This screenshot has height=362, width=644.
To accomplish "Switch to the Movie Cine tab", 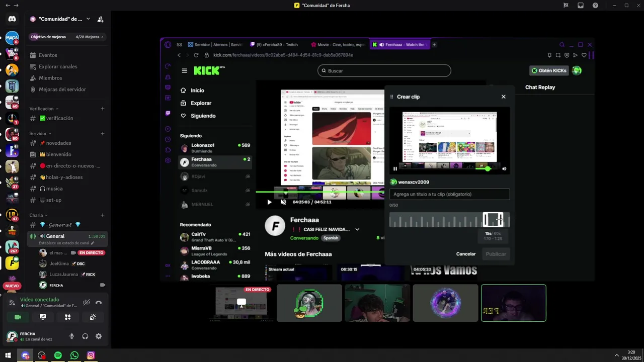I will (338, 45).
